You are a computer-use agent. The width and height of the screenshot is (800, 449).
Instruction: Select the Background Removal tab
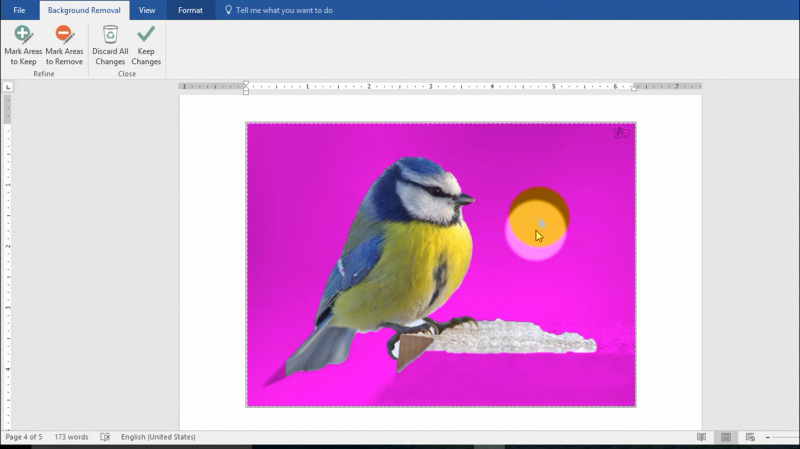85,10
